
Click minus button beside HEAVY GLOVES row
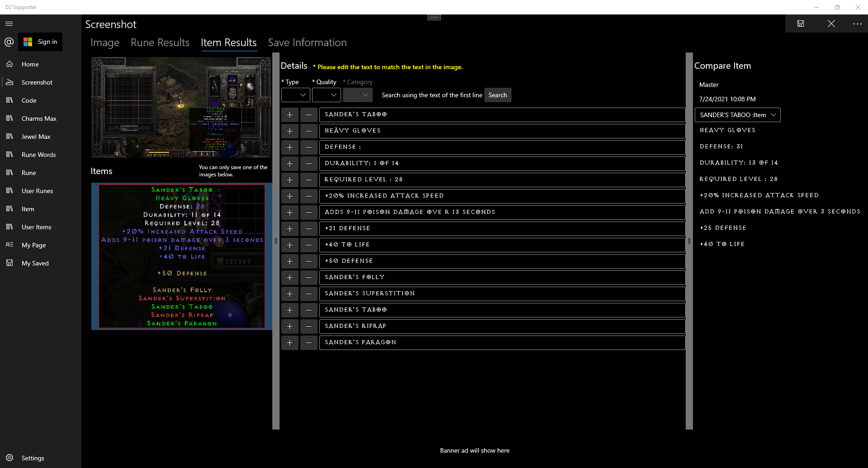308,131
